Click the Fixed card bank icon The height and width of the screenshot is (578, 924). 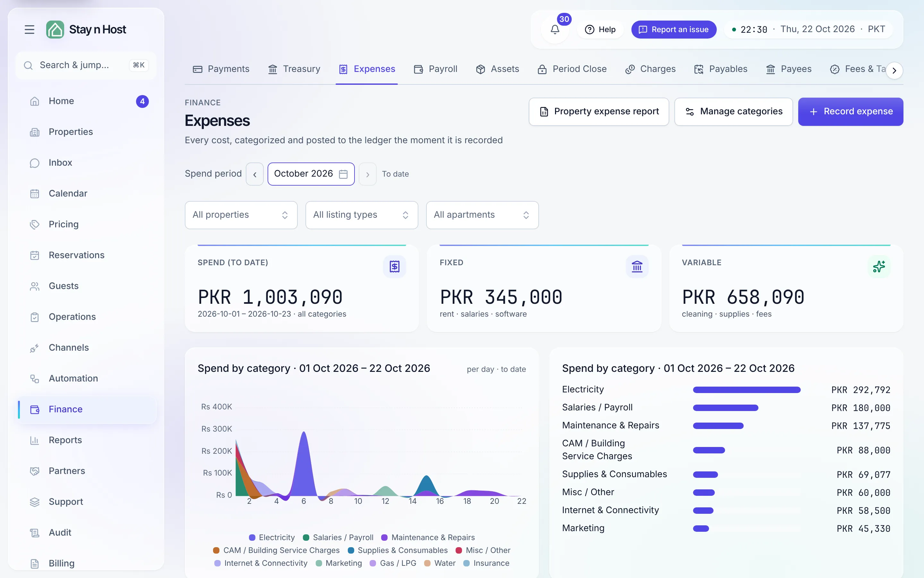click(x=637, y=267)
